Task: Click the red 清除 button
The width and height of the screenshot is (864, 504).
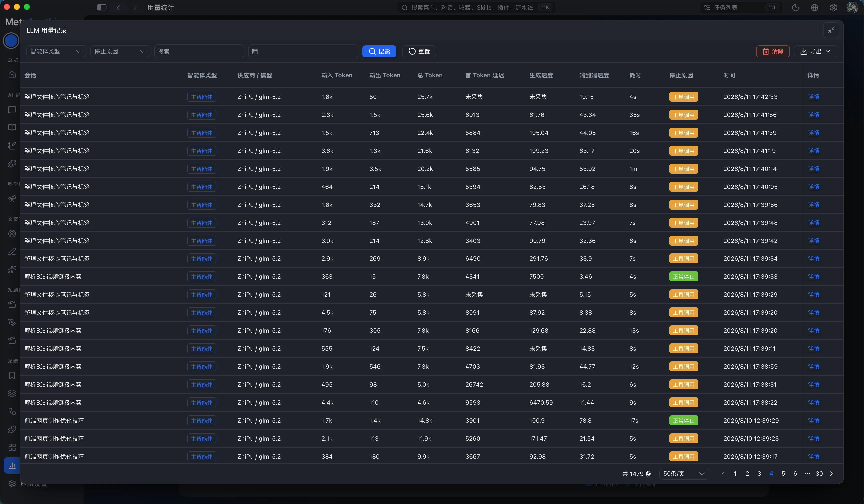Action: [773, 51]
